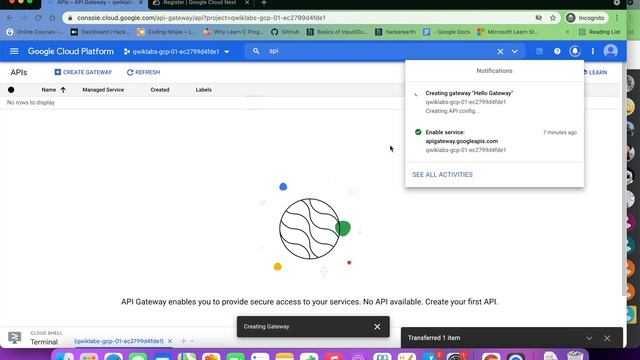Open the Chrome three-dot menu
The image size is (640, 360).
617,18
